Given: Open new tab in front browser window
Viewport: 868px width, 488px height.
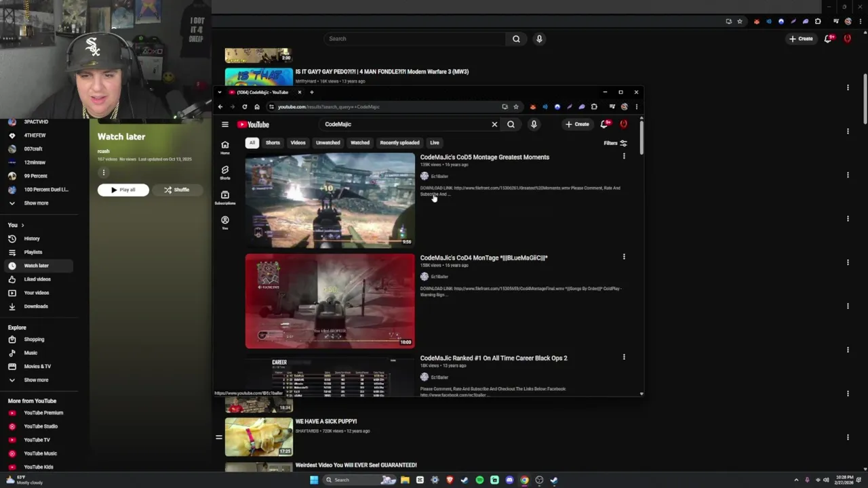Looking at the screenshot, I should (311, 92).
